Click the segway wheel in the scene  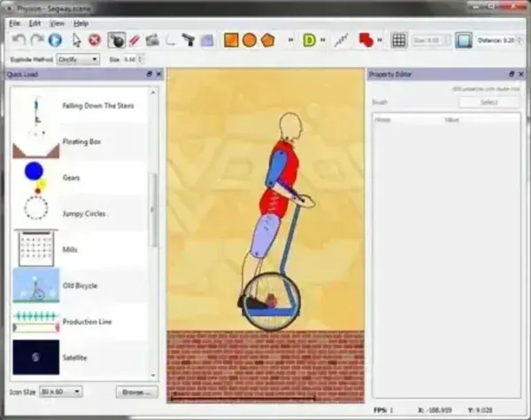(x=272, y=302)
